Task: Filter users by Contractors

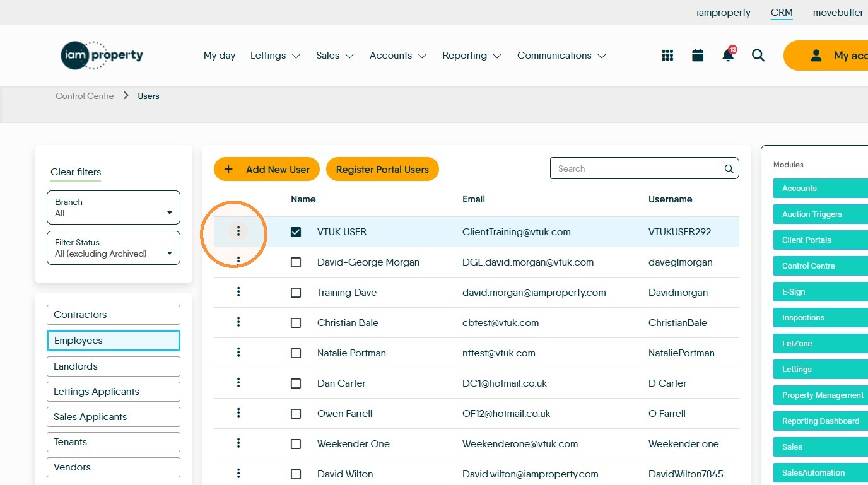Action: 114,315
